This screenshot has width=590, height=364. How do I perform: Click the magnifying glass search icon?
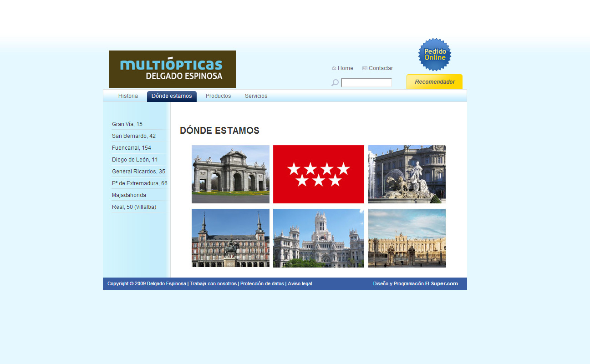click(x=335, y=83)
